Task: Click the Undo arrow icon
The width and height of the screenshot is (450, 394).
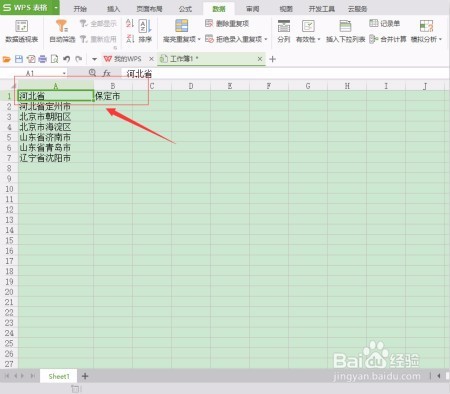Action: click(67, 59)
